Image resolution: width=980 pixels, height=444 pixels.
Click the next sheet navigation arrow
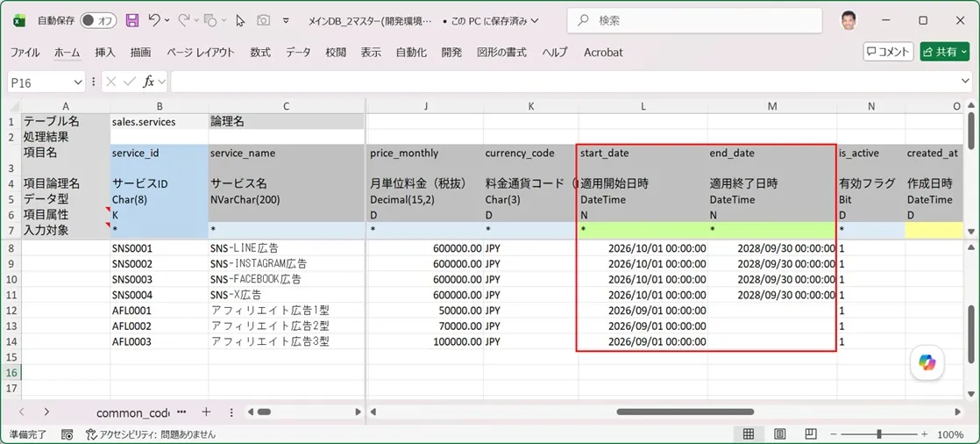46,412
